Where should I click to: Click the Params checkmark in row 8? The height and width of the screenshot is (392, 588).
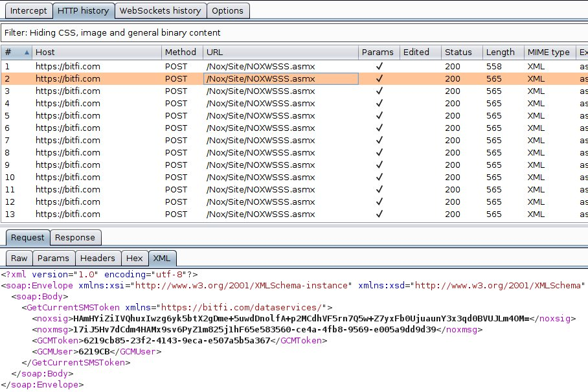point(379,153)
